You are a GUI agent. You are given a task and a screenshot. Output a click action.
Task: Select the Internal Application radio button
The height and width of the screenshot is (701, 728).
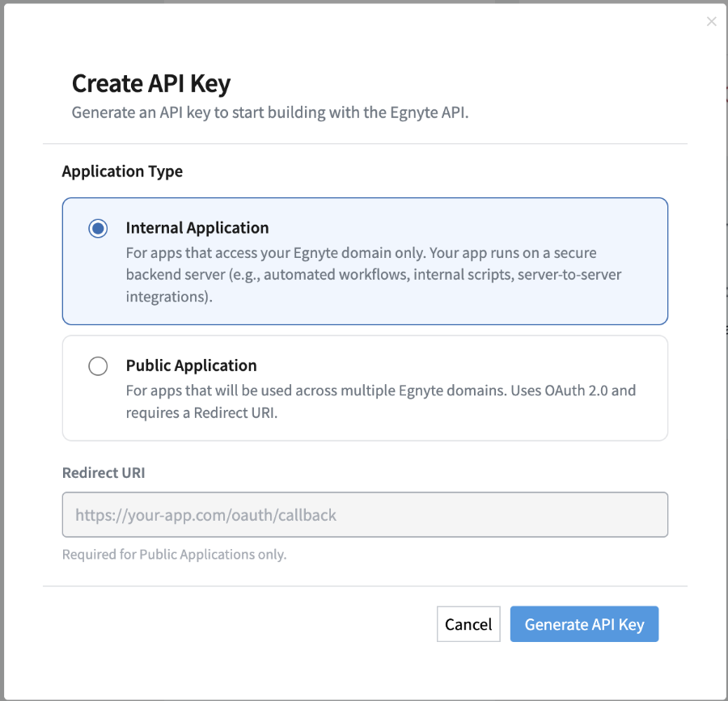coord(98,228)
